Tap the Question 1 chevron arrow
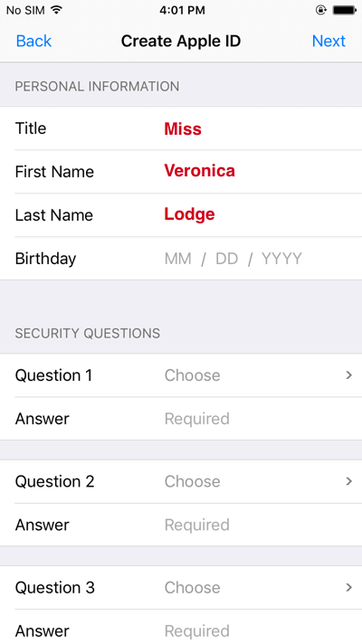Image resolution: width=362 pixels, height=644 pixels. click(x=348, y=375)
